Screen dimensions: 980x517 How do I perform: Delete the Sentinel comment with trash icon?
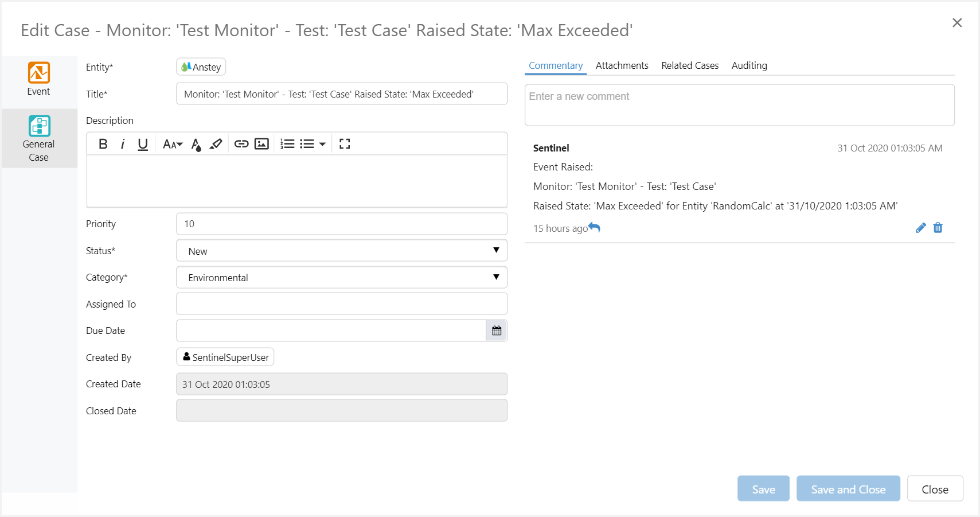pyautogui.click(x=938, y=228)
